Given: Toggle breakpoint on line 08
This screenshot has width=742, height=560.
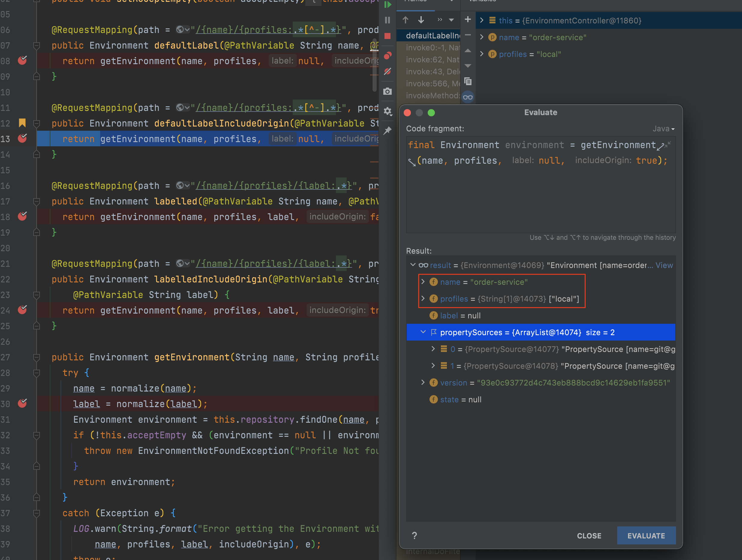Looking at the screenshot, I should click(22, 60).
